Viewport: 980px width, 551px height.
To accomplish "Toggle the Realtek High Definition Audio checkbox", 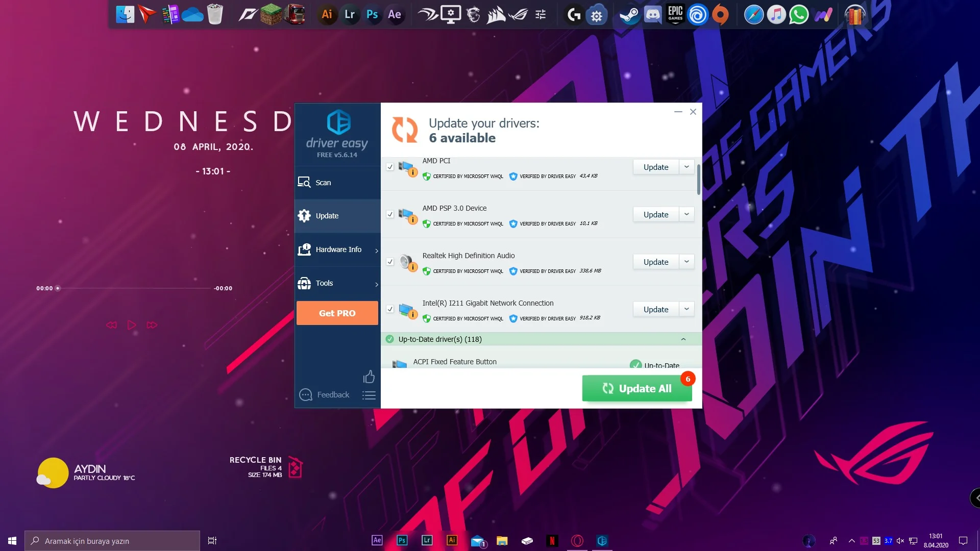I will tap(390, 262).
